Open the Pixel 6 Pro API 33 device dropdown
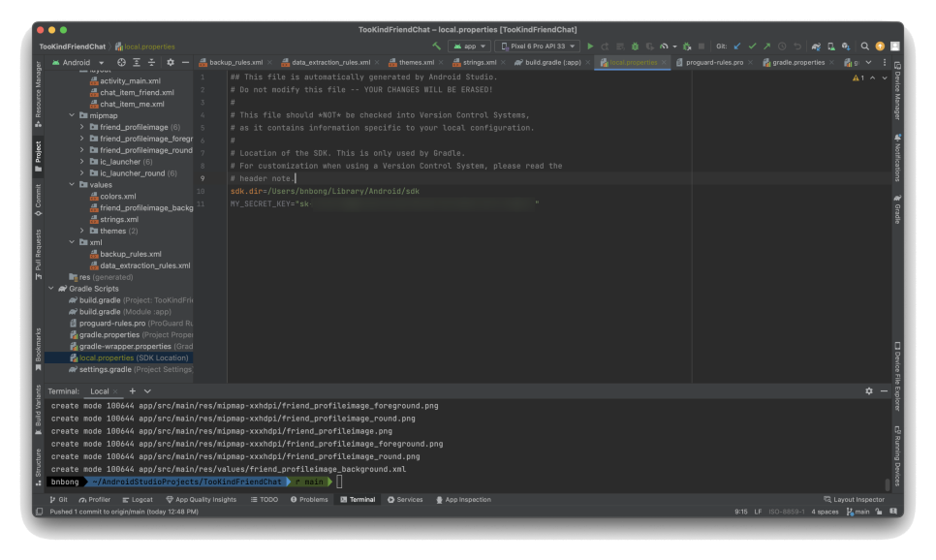Screen dimensions: 936x560 point(538,46)
